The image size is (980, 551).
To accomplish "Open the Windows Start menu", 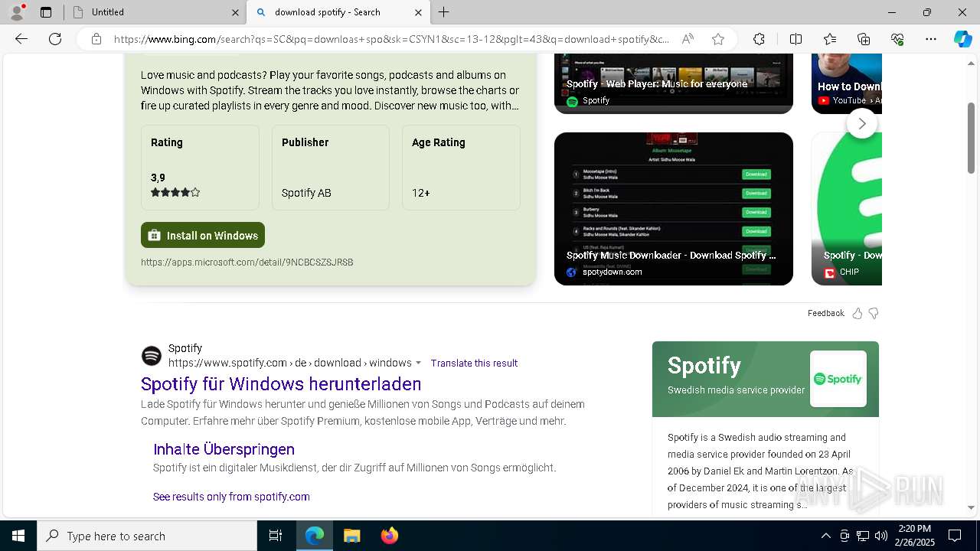I will pyautogui.click(x=18, y=536).
